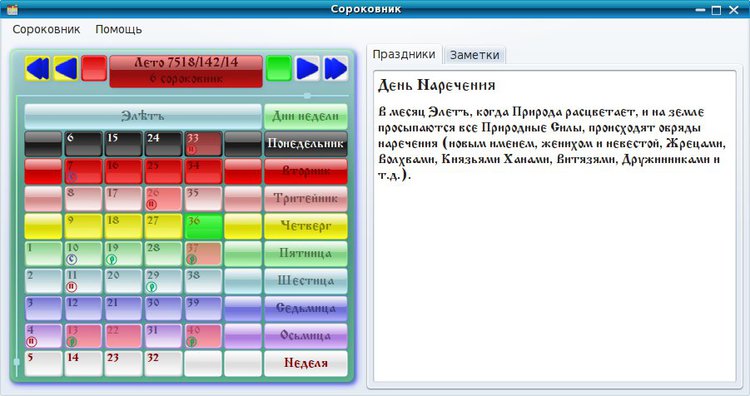750x396 pixels.
Task: Click the double right arrow forward icon
Action: [335, 68]
